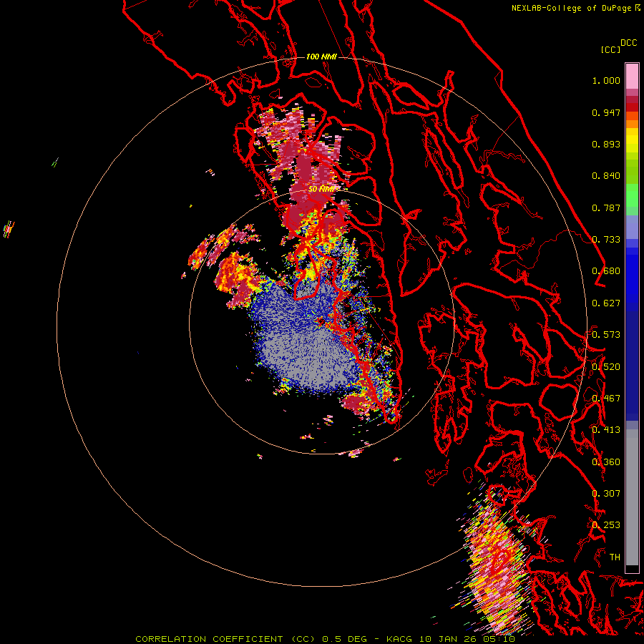
Task: Select the 0.307 scale value
Action: tap(606, 494)
